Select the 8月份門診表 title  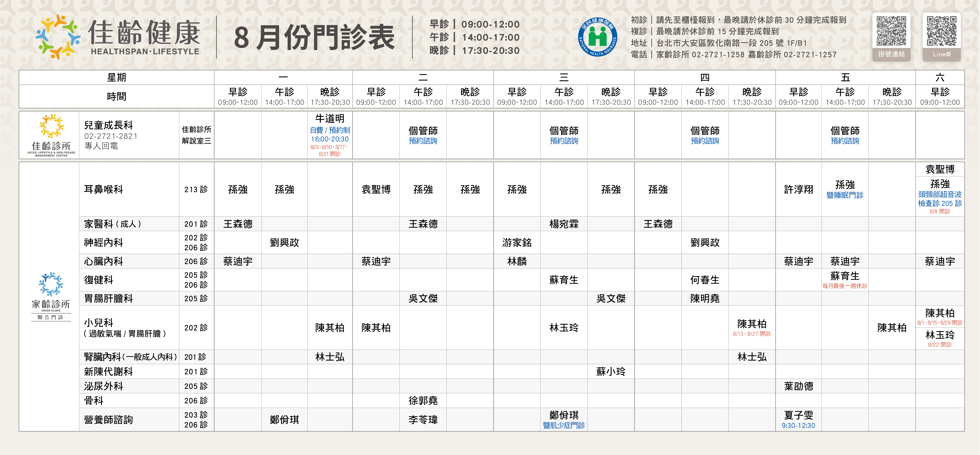315,37
